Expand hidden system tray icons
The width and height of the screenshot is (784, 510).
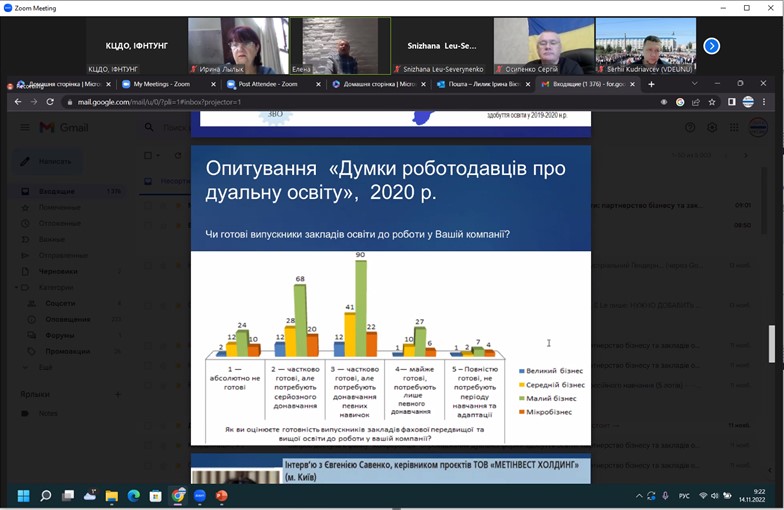(x=638, y=496)
